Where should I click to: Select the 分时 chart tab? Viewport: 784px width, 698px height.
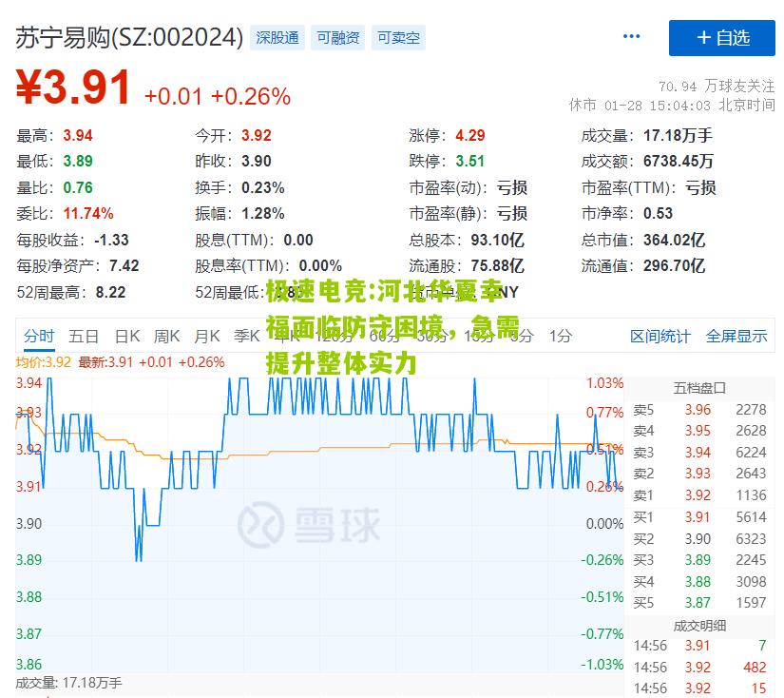(x=39, y=336)
